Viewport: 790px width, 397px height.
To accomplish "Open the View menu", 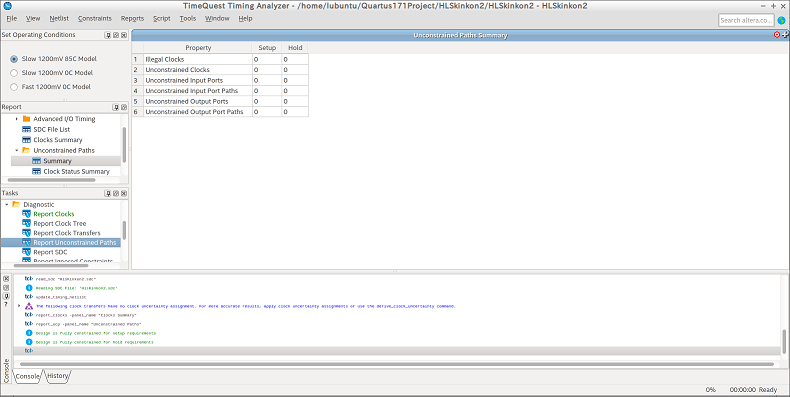I will click(33, 19).
